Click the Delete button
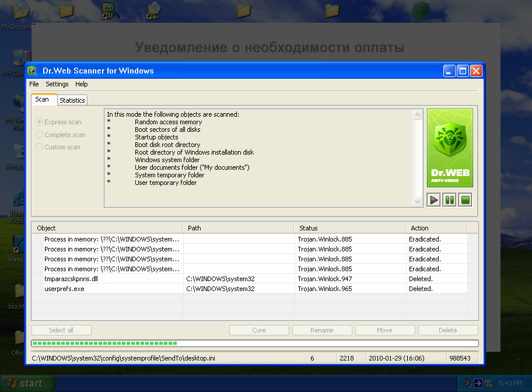Screen dimensions: 532x392 point(448,330)
